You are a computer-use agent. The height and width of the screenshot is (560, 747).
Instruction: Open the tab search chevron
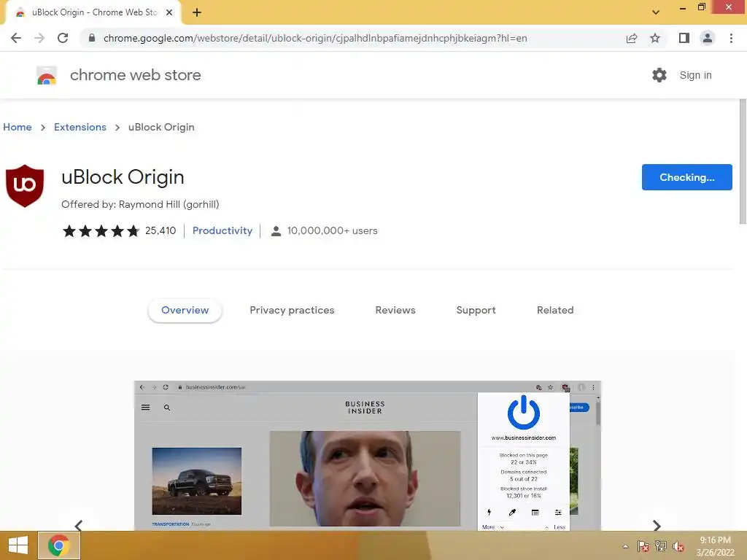pyautogui.click(x=656, y=12)
